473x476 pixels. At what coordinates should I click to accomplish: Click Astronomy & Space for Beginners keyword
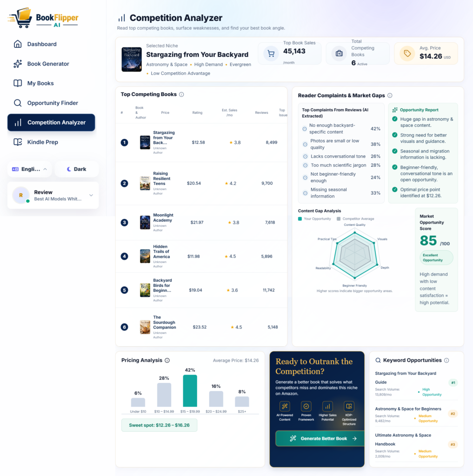[x=408, y=409]
